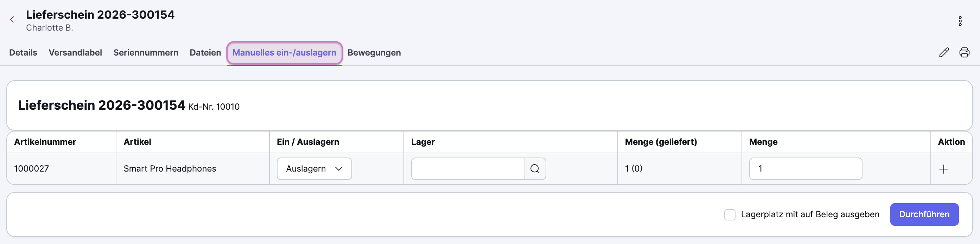Click the plus icon in the Aktion column
Viewport: 980px width, 244px height.
click(x=943, y=169)
